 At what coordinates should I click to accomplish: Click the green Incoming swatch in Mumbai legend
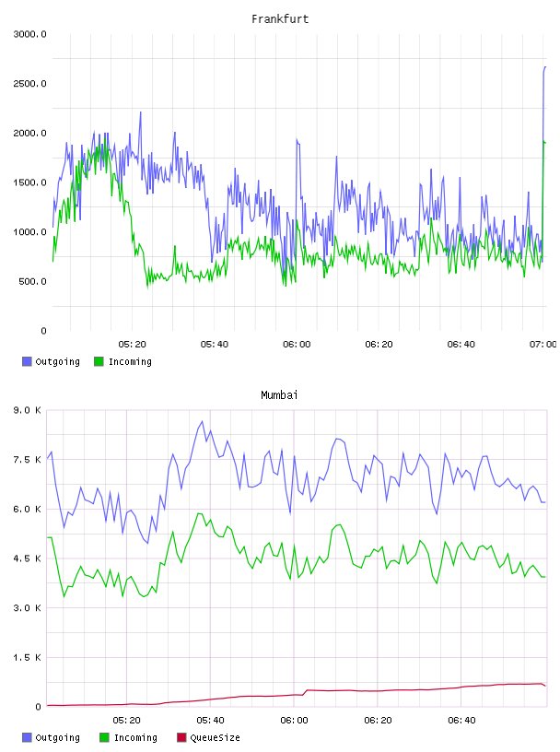104,737
